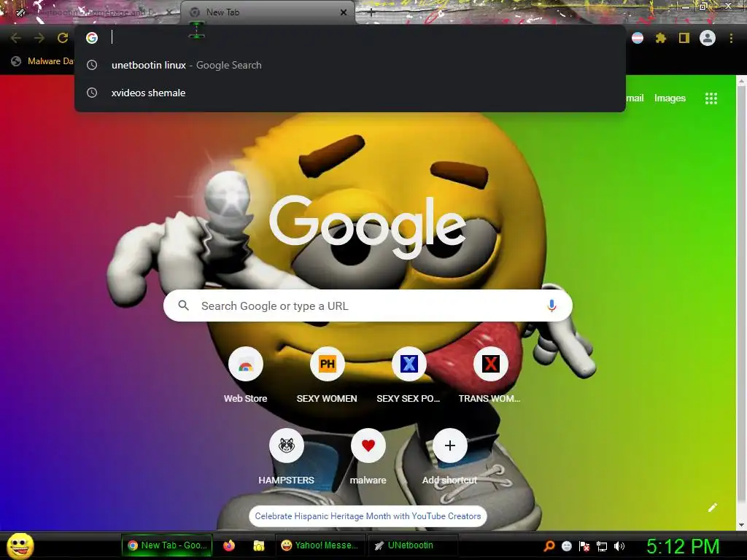Click the Gmail link

(x=635, y=98)
